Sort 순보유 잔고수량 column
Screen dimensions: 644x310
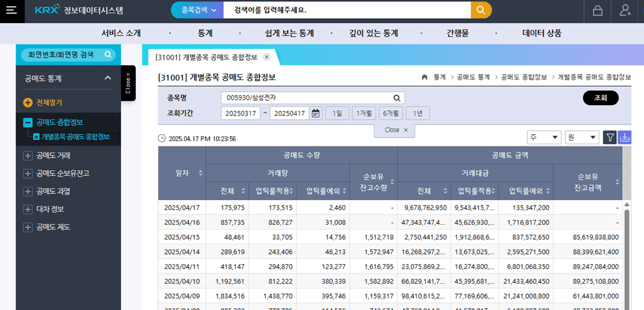pyautogui.click(x=392, y=182)
